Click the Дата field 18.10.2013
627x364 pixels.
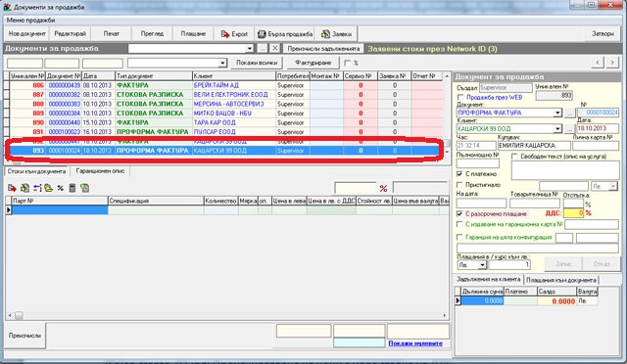(598, 128)
